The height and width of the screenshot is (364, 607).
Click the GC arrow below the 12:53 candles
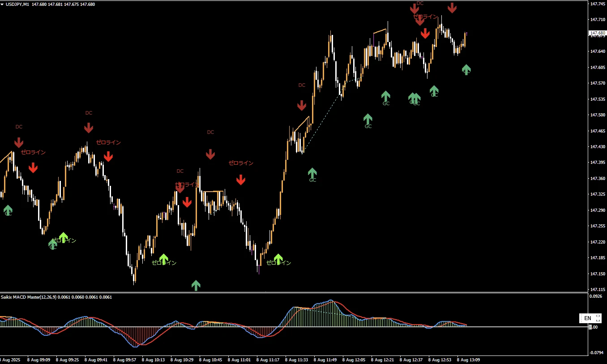(434, 90)
